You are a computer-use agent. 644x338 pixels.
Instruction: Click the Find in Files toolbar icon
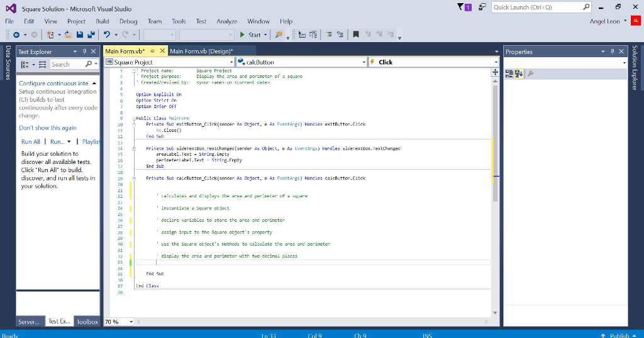279,35
